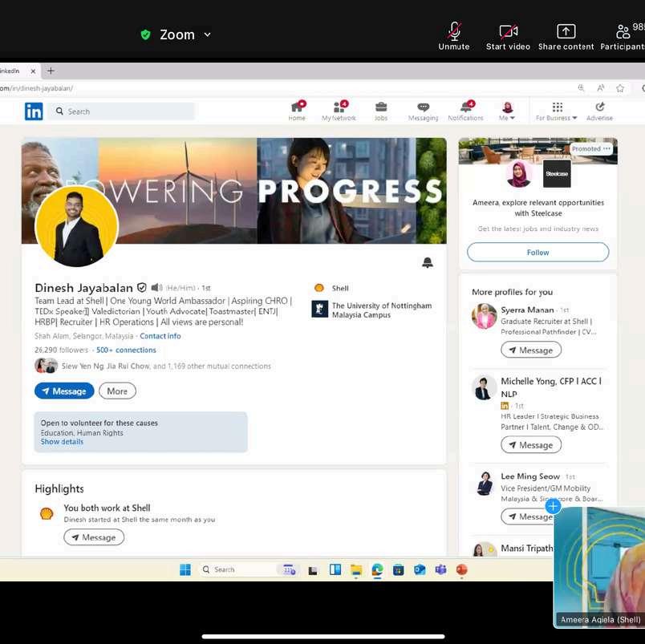Go to LinkedIn Home

click(297, 111)
